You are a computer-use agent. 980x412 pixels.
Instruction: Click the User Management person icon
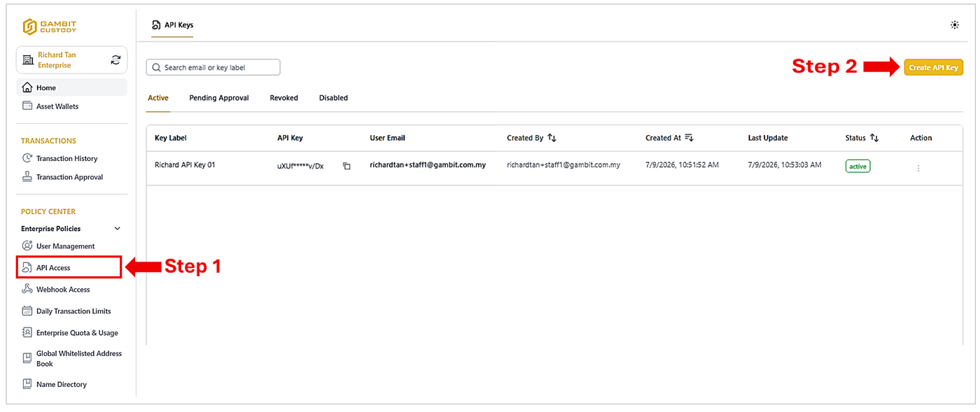[x=27, y=246]
